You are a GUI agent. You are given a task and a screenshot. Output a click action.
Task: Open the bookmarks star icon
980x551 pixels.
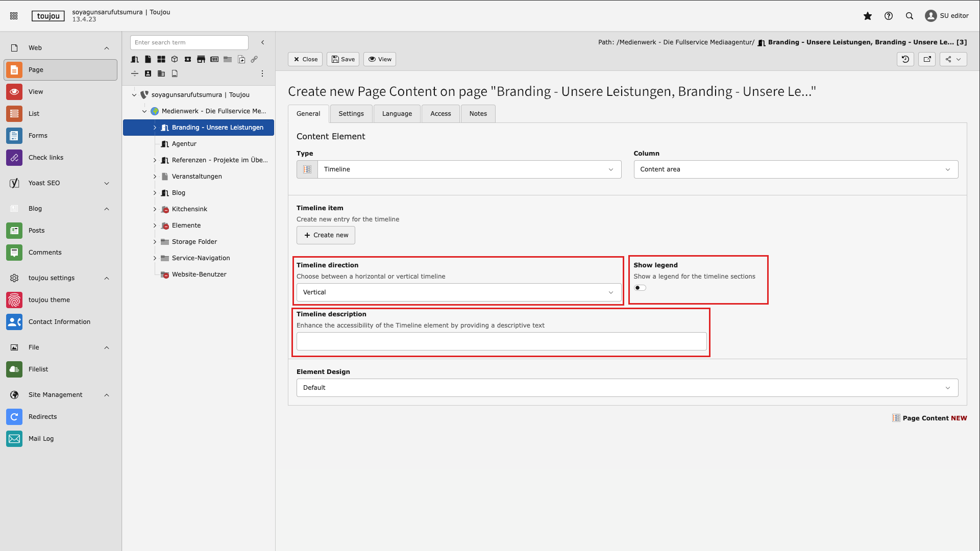[867, 16]
